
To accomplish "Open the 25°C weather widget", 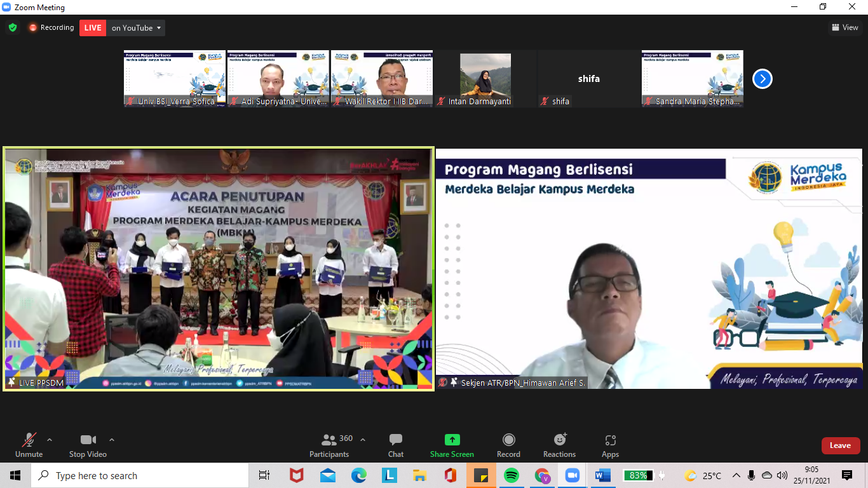I will pyautogui.click(x=703, y=475).
